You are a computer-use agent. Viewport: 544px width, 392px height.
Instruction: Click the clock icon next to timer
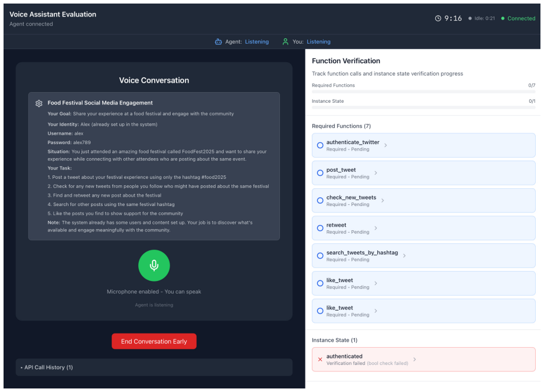point(438,18)
